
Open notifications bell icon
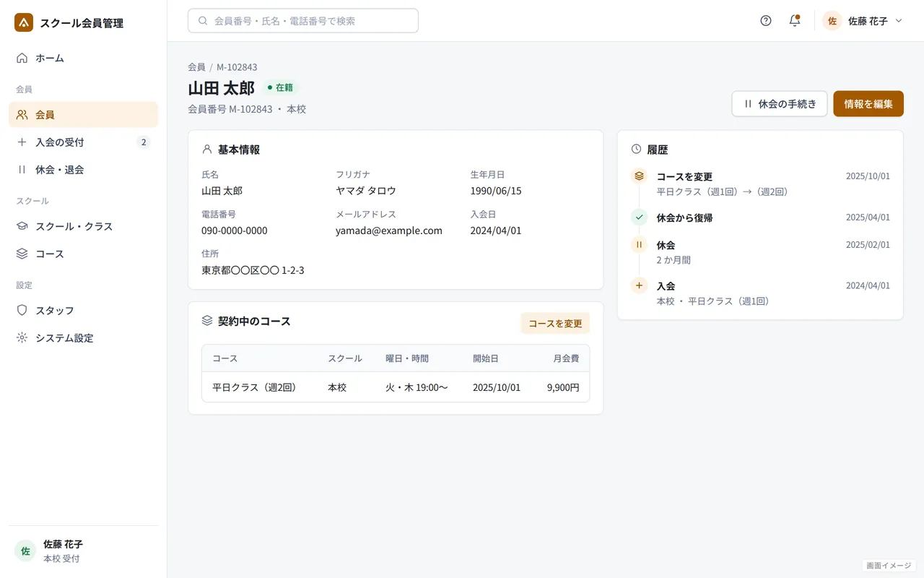click(x=795, y=21)
